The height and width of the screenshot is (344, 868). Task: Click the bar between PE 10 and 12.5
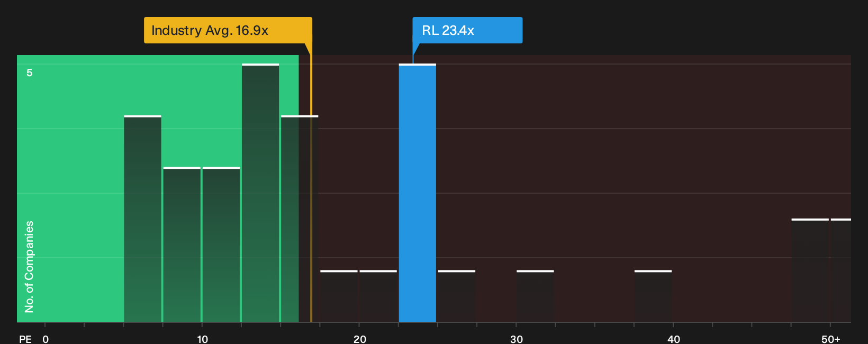[x=221, y=245]
